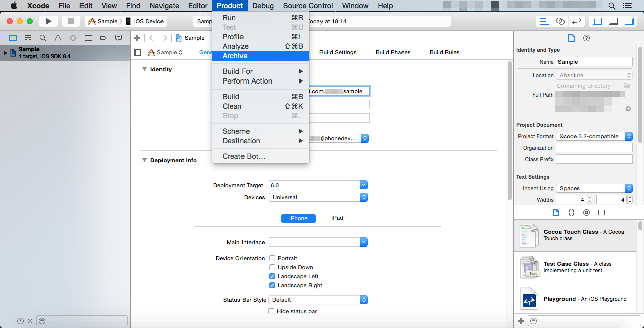
Task: Go forward with the jump bar right arrow
Action: point(165,38)
